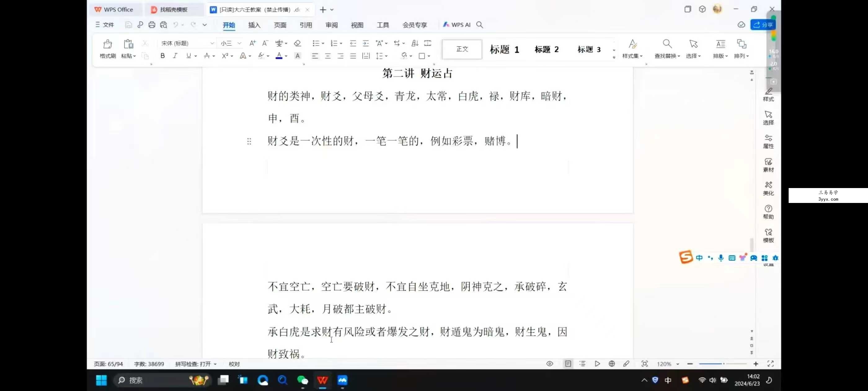This screenshot has width=868, height=391.
Task: Open Find and Replace (查找替换) magnifier
Action: click(667, 44)
